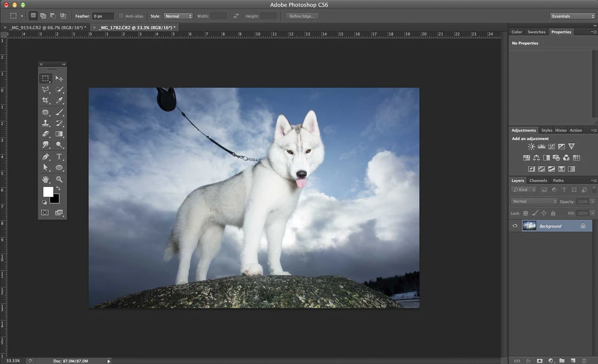Image resolution: width=598 pixels, height=364 pixels.
Task: Select the Clone Stamp tool
Action: pyautogui.click(x=46, y=123)
